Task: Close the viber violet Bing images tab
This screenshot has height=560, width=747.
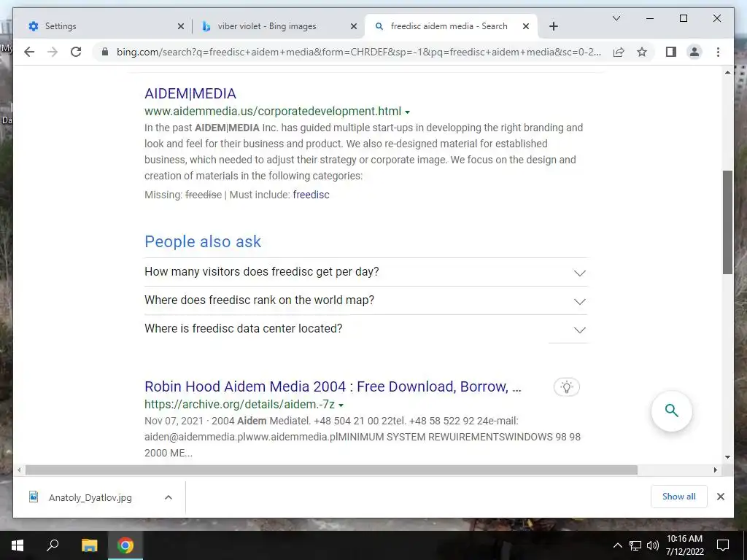Action: coord(354,26)
